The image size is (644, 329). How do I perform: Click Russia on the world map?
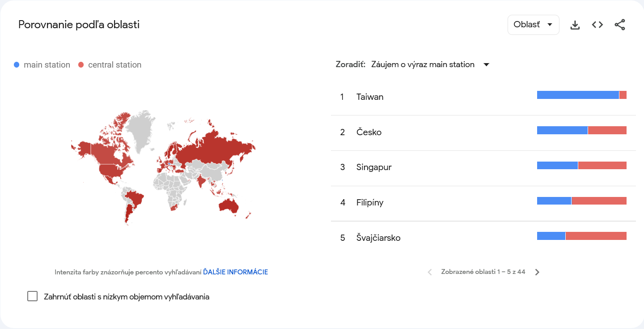point(215,145)
